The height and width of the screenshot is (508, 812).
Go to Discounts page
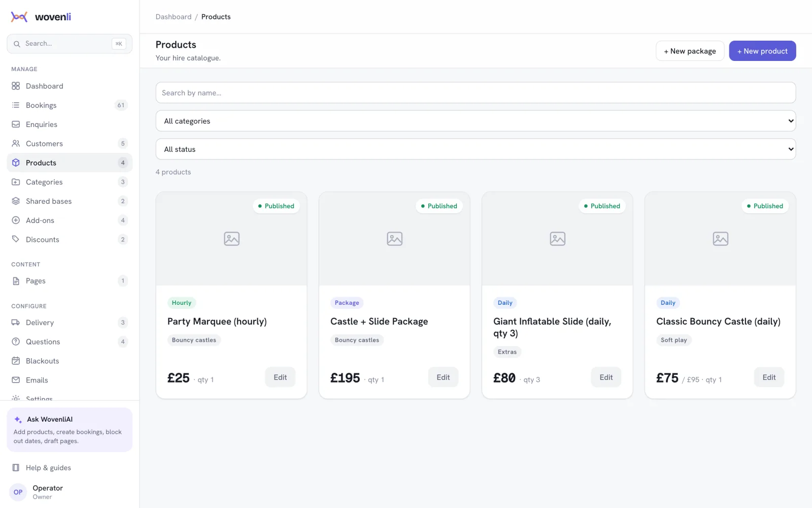tap(70, 239)
